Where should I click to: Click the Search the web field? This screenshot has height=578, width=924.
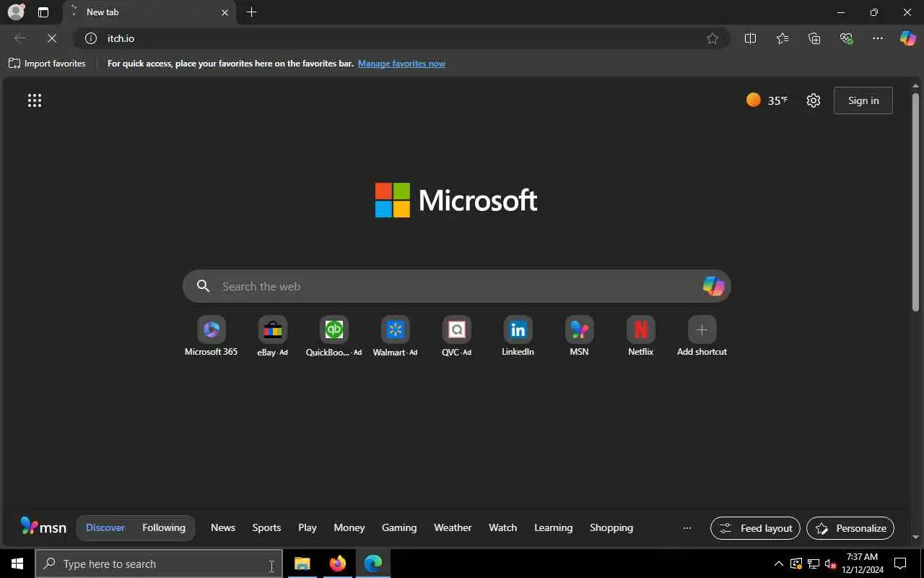pos(456,286)
